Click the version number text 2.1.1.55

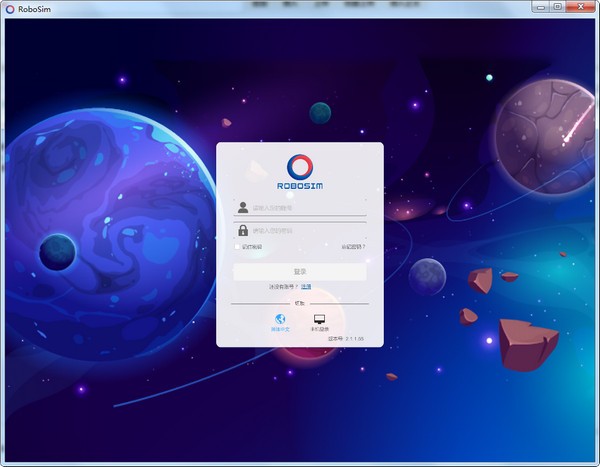pyautogui.click(x=346, y=339)
